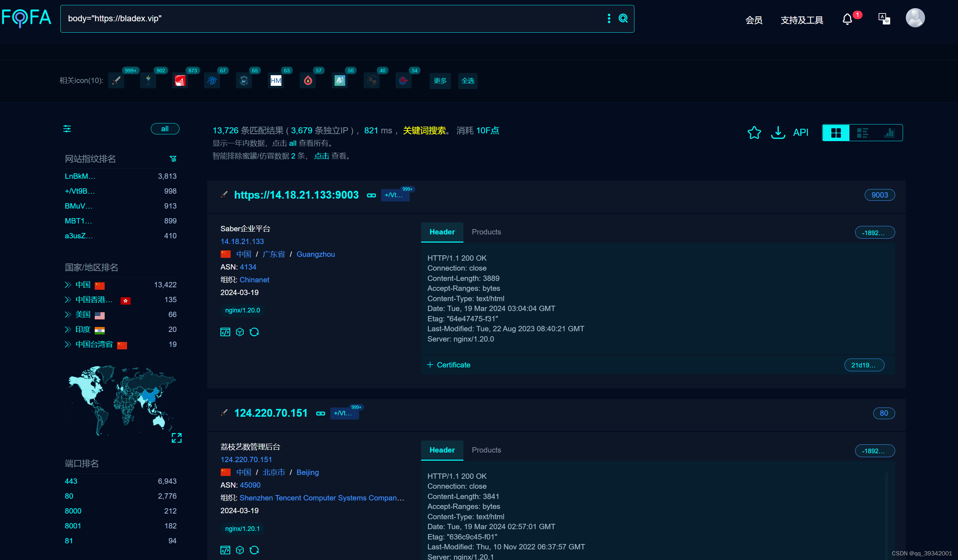This screenshot has height=560, width=958.
Task: Switch to list view layout
Action: pos(862,133)
